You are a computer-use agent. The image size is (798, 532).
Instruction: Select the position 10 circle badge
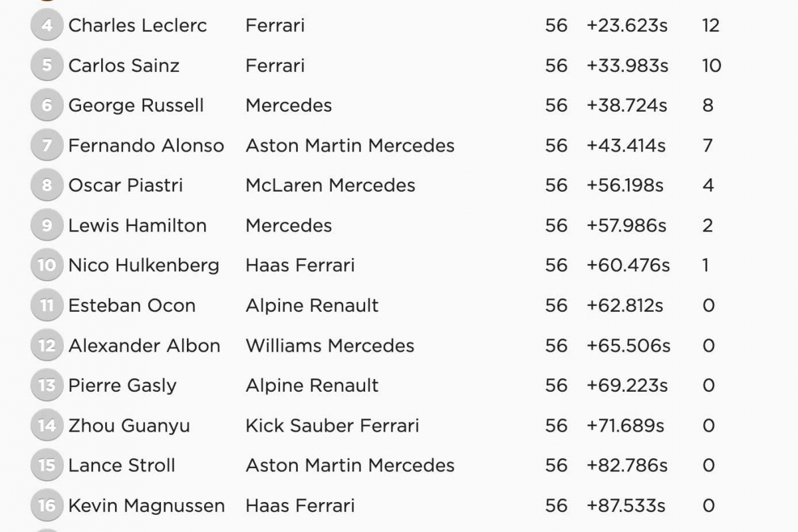point(47,265)
